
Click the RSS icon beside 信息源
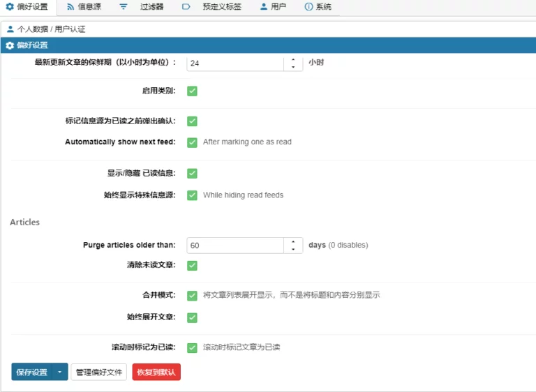click(x=70, y=7)
